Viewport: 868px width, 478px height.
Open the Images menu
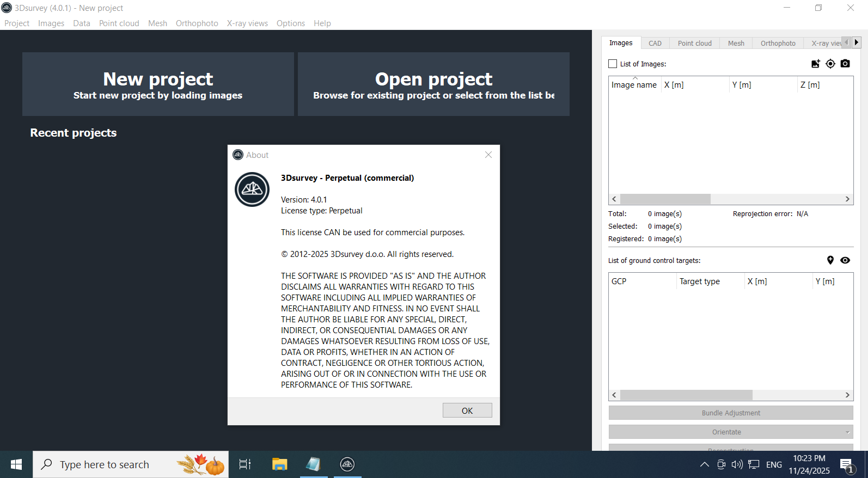click(x=51, y=23)
